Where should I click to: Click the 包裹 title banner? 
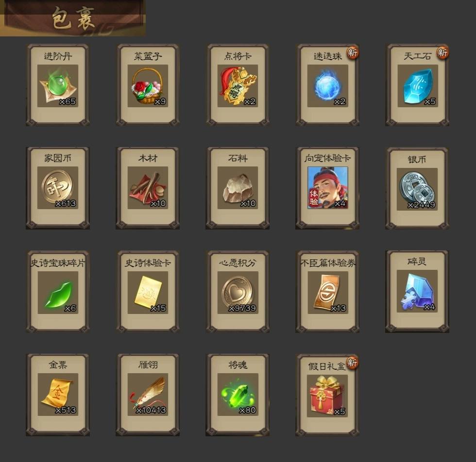pyautogui.click(x=73, y=18)
